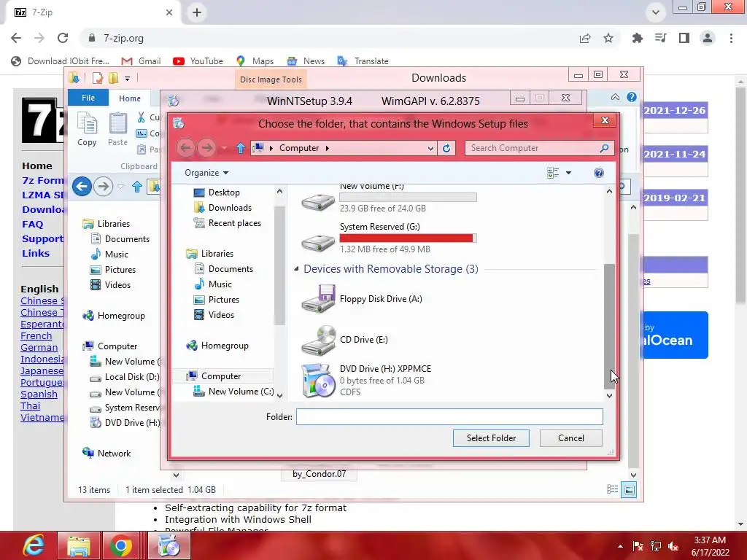The width and height of the screenshot is (747, 560).
Task: Open YouTube bookmark
Action: tap(198, 61)
